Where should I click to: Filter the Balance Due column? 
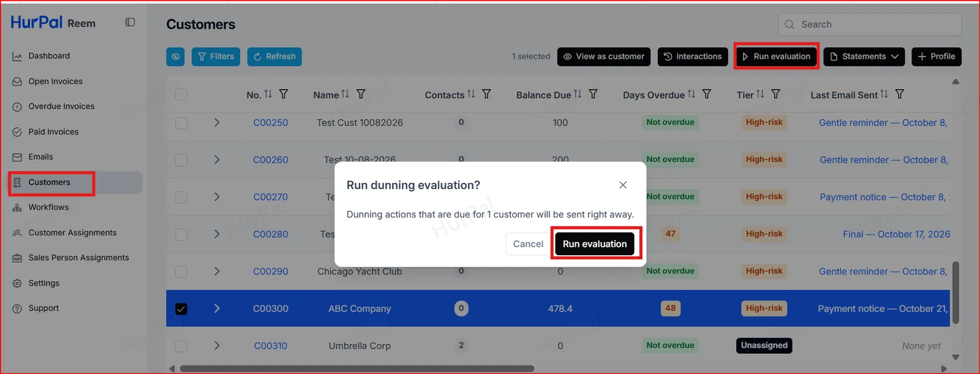click(593, 94)
